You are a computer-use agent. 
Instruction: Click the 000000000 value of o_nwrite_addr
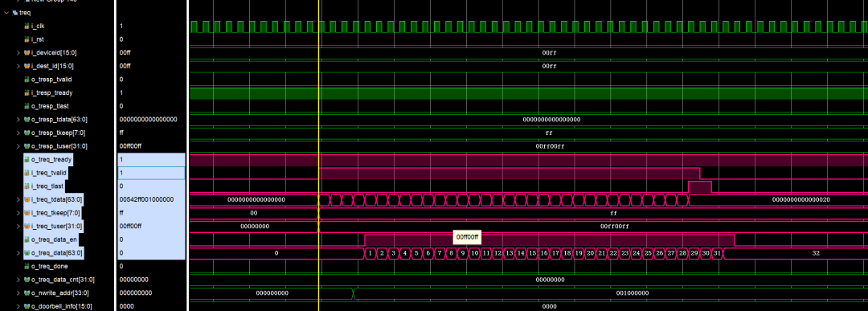click(x=136, y=293)
